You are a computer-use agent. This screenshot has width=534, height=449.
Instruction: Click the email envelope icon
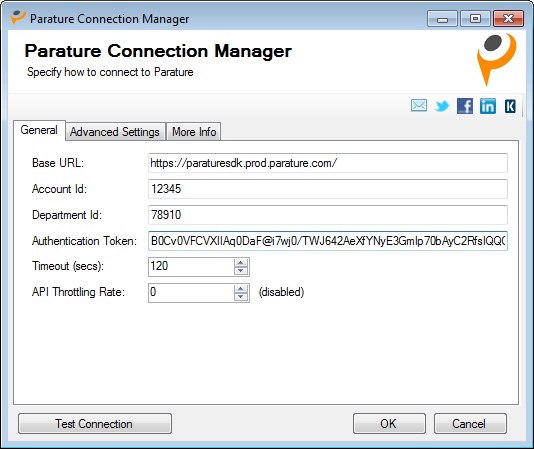coord(419,106)
